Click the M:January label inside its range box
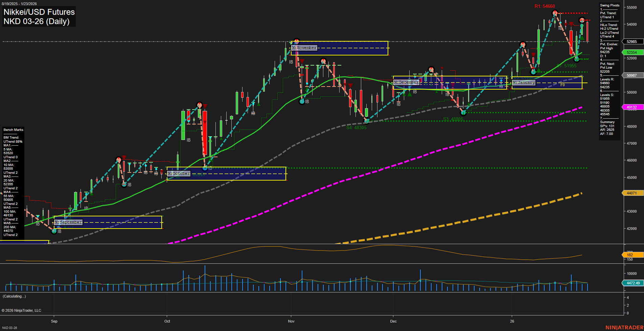This screenshot has width=644, height=331. (524, 82)
